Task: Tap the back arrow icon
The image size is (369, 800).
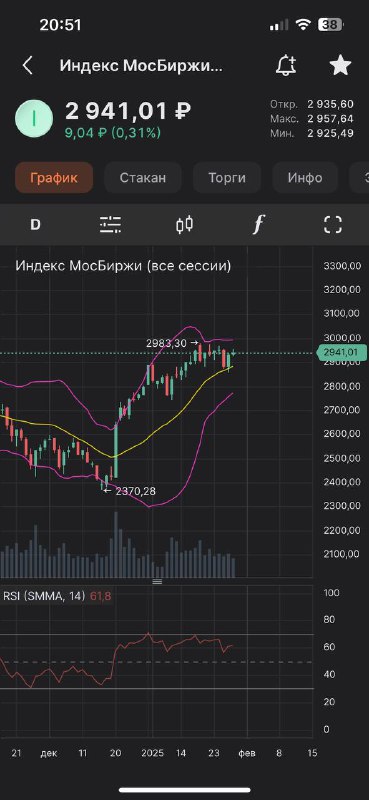Action: (x=28, y=65)
